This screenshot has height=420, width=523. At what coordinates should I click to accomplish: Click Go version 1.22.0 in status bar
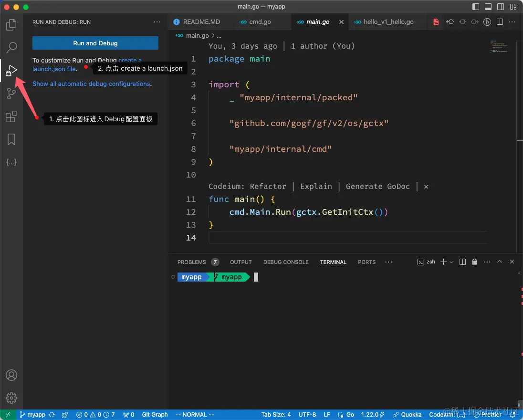click(372, 415)
